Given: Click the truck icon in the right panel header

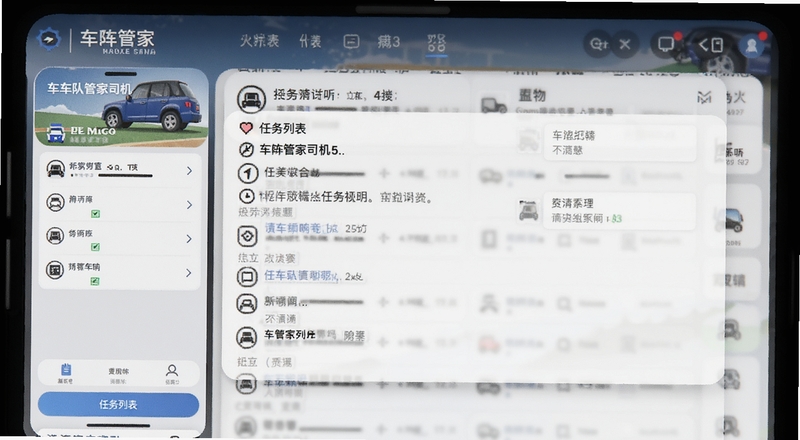Looking at the screenshot, I should point(493,105).
